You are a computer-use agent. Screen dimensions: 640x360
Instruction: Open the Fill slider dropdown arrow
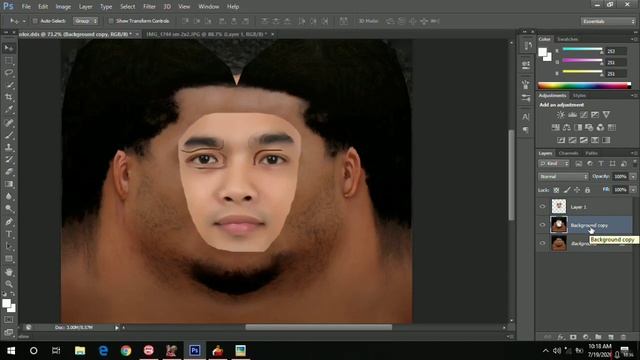click(633, 190)
